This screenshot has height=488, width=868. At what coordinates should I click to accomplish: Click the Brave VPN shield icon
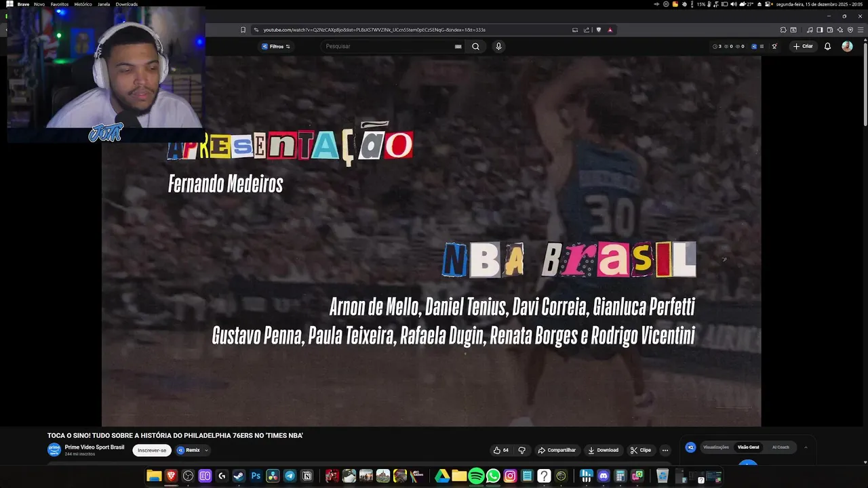tap(850, 30)
